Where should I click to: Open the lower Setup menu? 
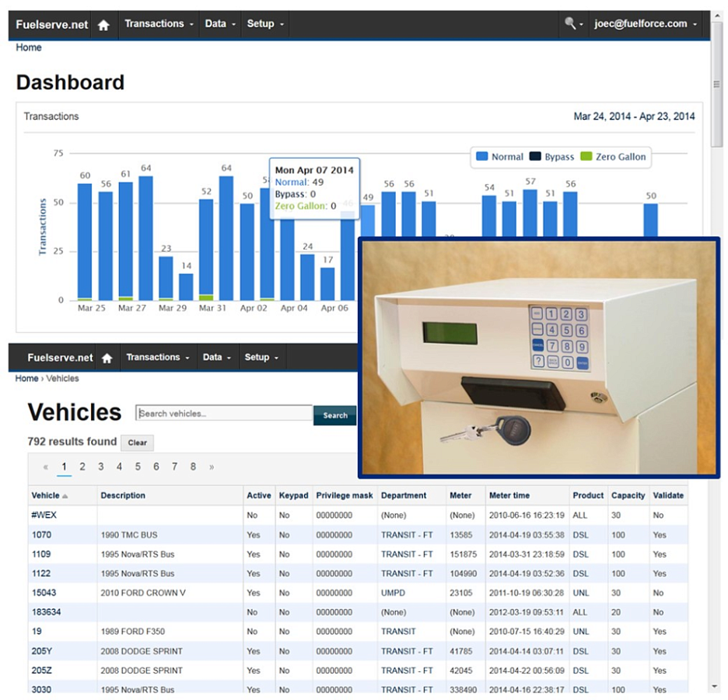pos(261,358)
